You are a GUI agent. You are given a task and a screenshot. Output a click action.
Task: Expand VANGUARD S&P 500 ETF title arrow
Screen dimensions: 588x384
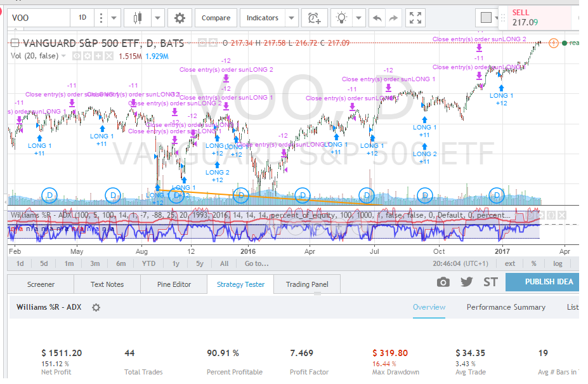(189, 43)
